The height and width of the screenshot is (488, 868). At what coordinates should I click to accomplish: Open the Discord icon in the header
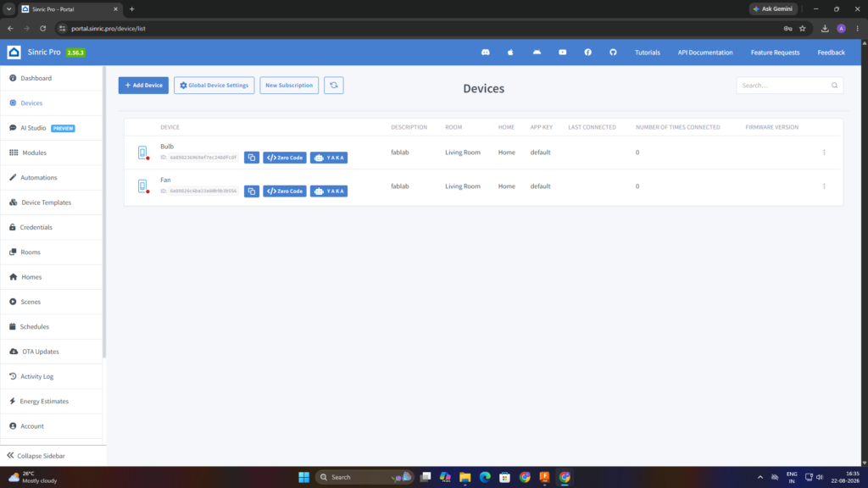[486, 52]
